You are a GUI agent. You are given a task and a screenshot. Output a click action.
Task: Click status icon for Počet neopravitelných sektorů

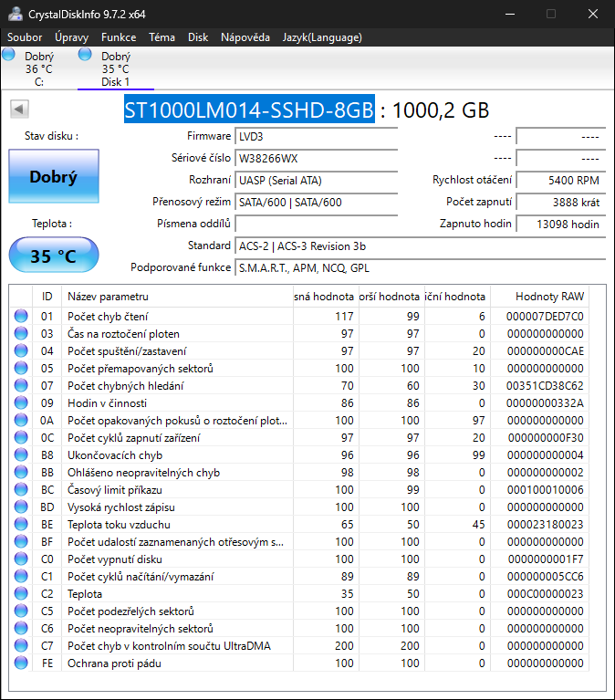21,629
